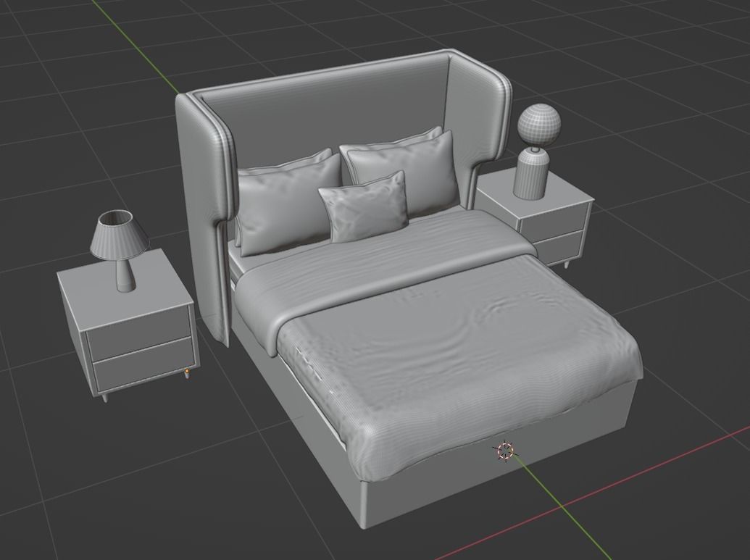
Task: Select the cylindrical base of the globe lamp
Action: pyautogui.click(x=530, y=175)
